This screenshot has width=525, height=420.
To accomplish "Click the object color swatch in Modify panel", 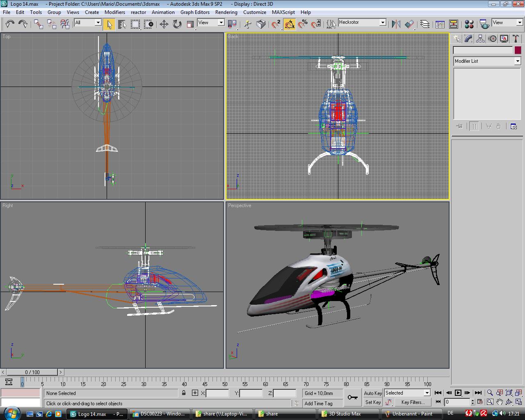I will click(518, 50).
